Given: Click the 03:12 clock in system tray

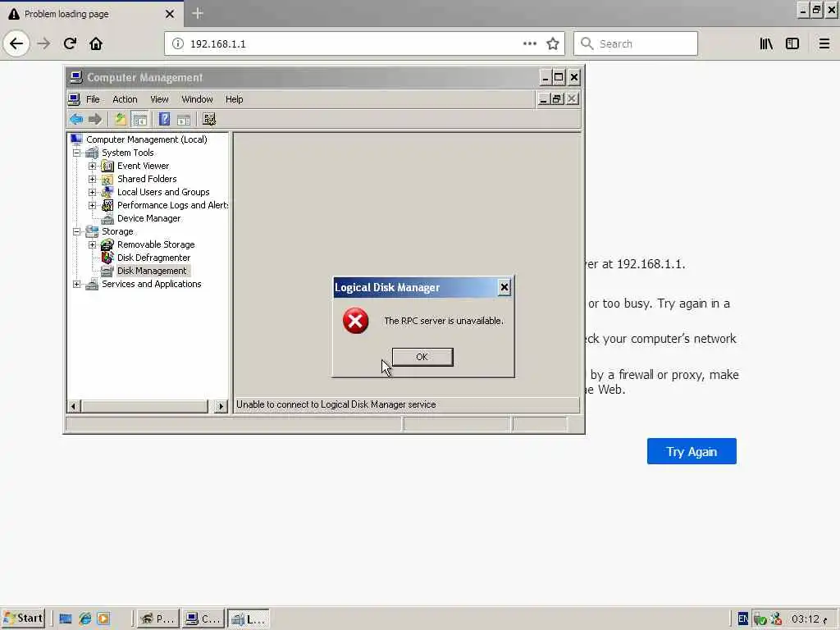Looking at the screenshot, I should click(x=806, y=619).
